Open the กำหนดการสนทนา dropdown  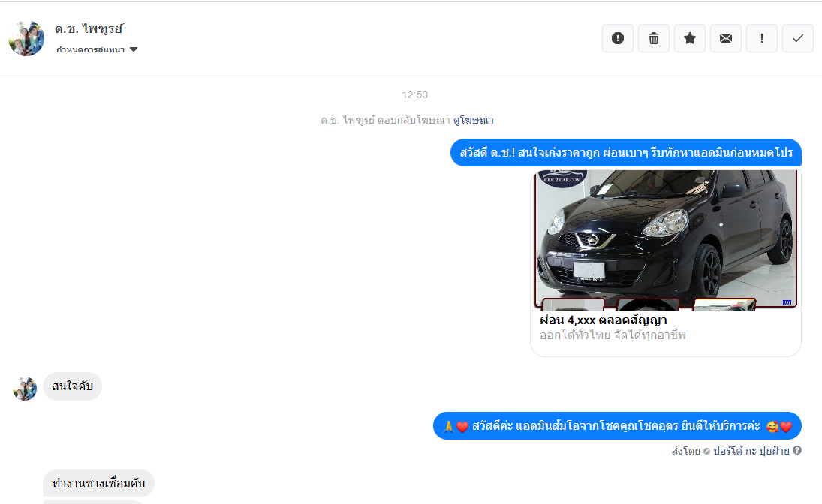96,49
